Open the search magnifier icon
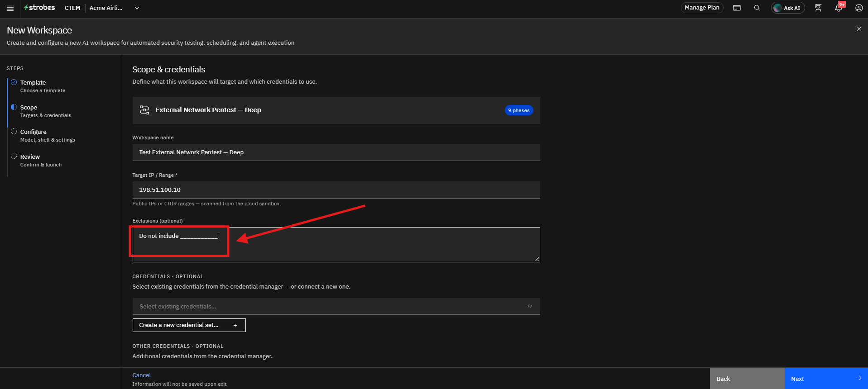This screenshot has height=389, width=868. (757, 8)
